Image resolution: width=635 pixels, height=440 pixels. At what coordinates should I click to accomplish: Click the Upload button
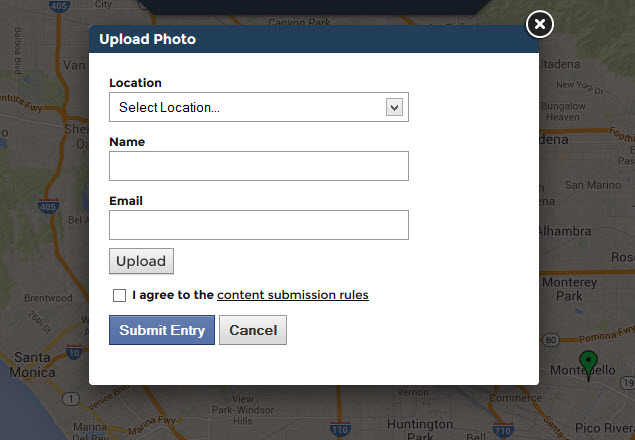click(x=141, y=261)
